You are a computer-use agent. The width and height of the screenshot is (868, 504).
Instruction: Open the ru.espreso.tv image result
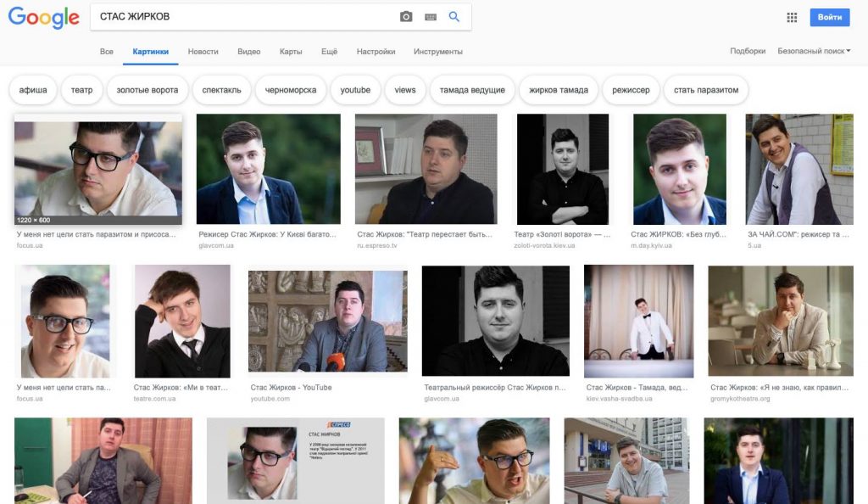point(426,169)
